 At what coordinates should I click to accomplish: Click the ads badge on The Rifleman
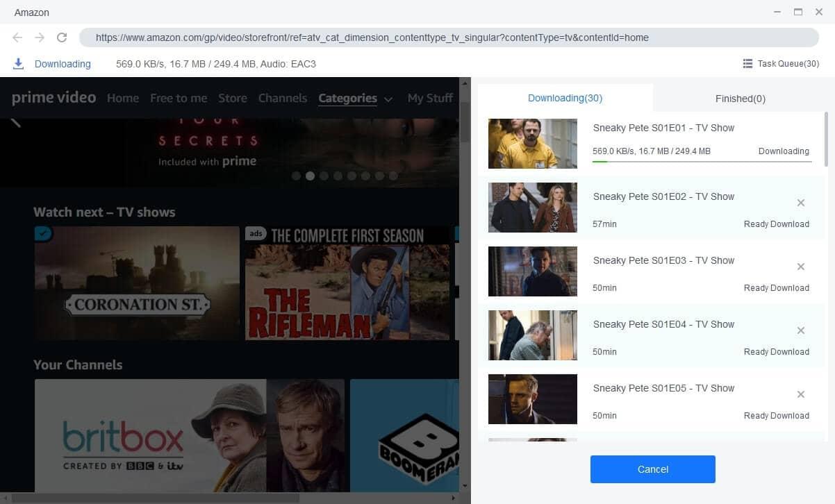(256, 233)
